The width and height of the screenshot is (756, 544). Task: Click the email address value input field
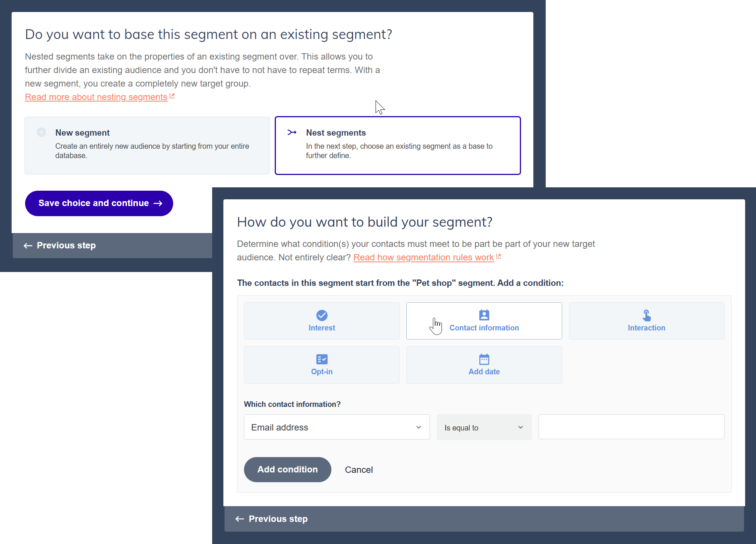(x=631, y=427)
